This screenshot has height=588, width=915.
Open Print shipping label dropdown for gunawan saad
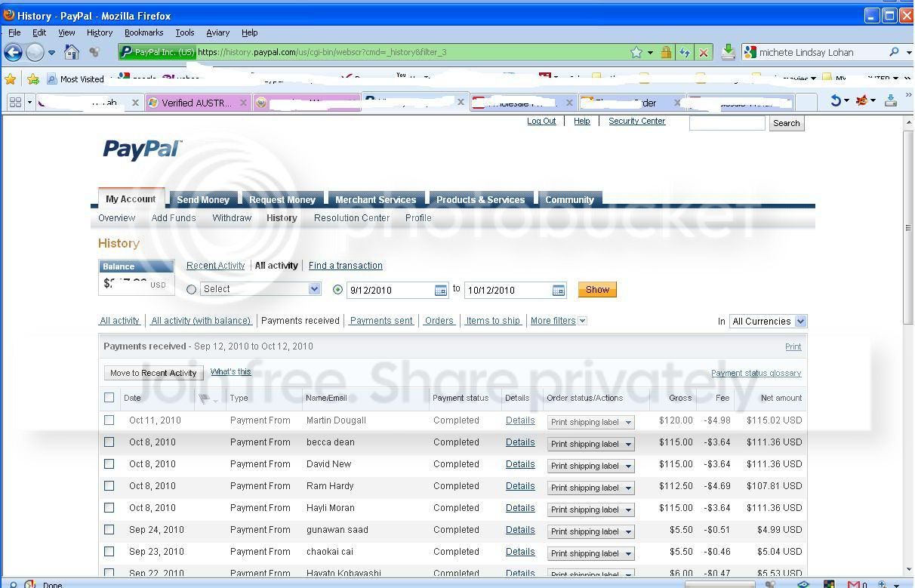point(590,532)
